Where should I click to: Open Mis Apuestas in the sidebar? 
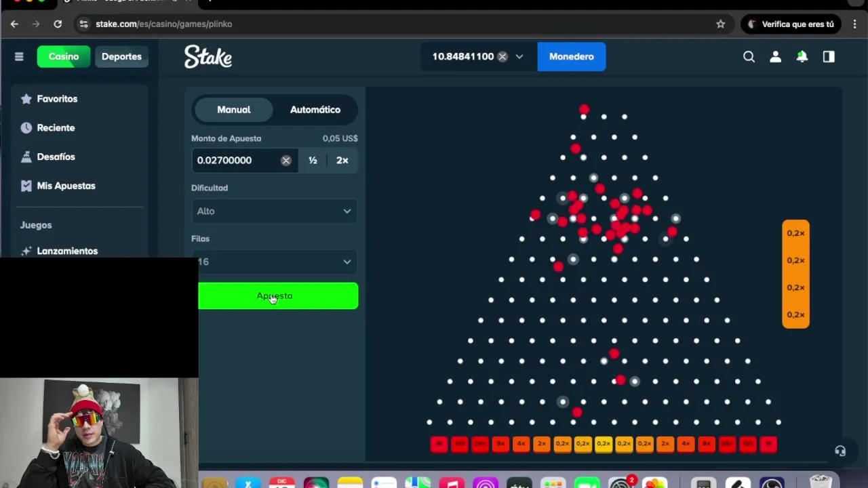tap(66, 186)
